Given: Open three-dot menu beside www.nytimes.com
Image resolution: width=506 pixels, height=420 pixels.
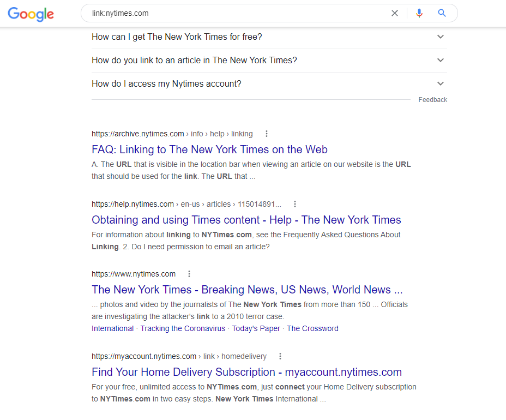Looking at the screenshot, I should point(189,274).
